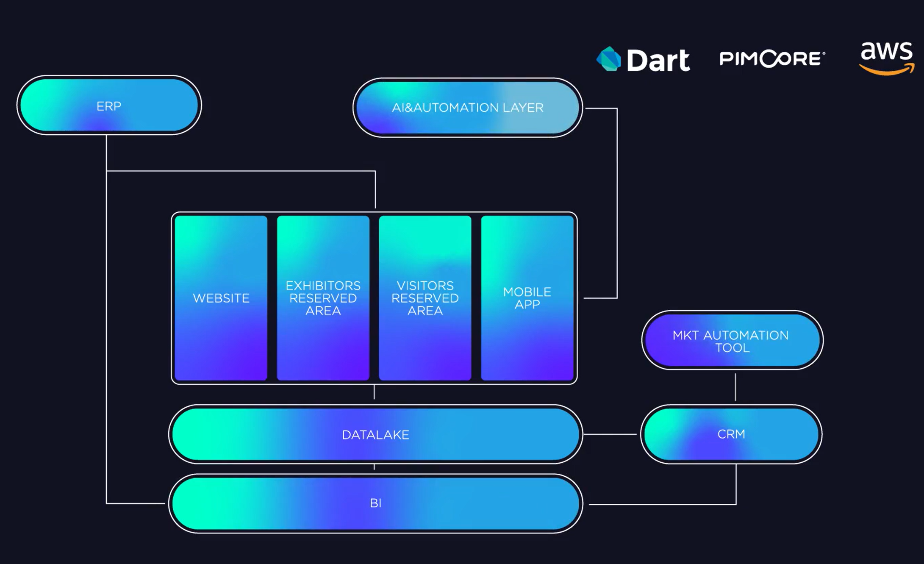Click the Exhibitors Reserved Area column
This screenshot has width=924, height=564.
click(323, 298)
